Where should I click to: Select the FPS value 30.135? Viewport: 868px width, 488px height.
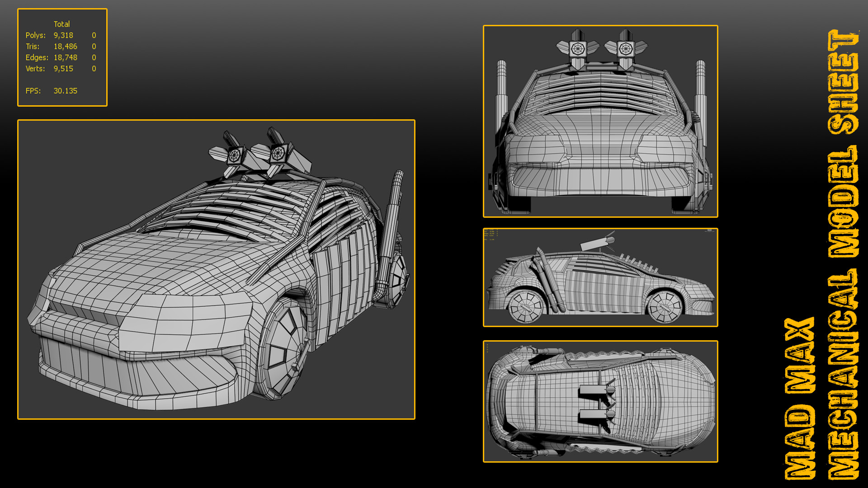click(66, 91)
